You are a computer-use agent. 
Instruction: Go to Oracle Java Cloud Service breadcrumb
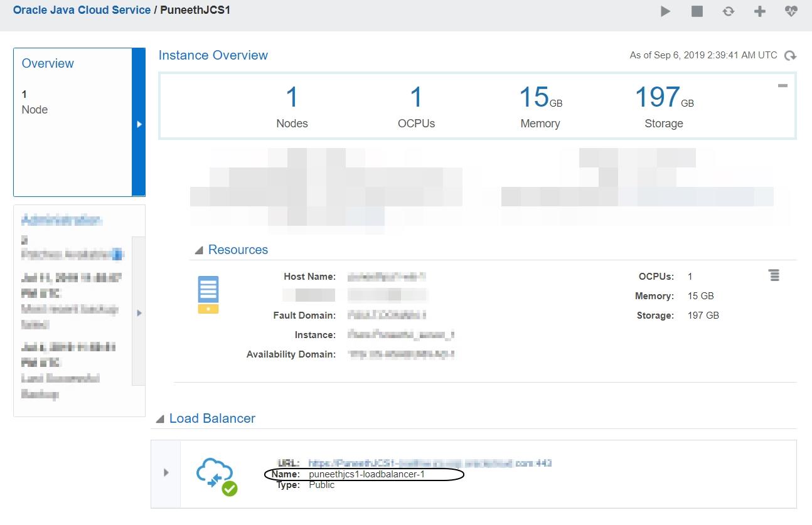coord(82,11)
